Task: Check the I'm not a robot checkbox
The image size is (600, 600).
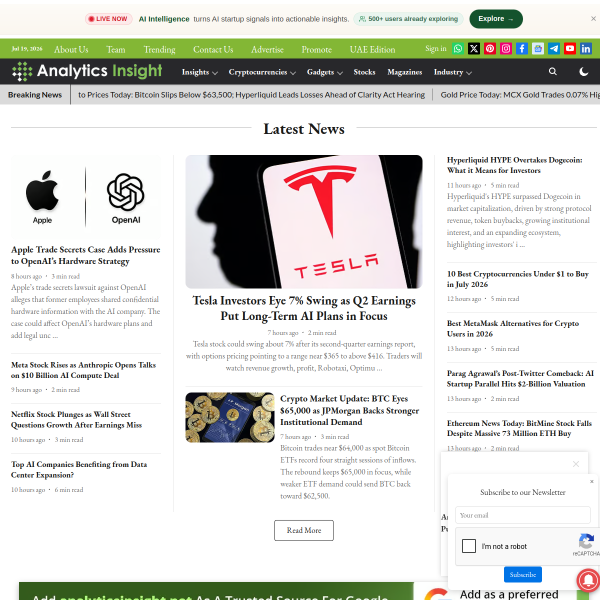Action: pyautogui.click(x=469, y=546)
